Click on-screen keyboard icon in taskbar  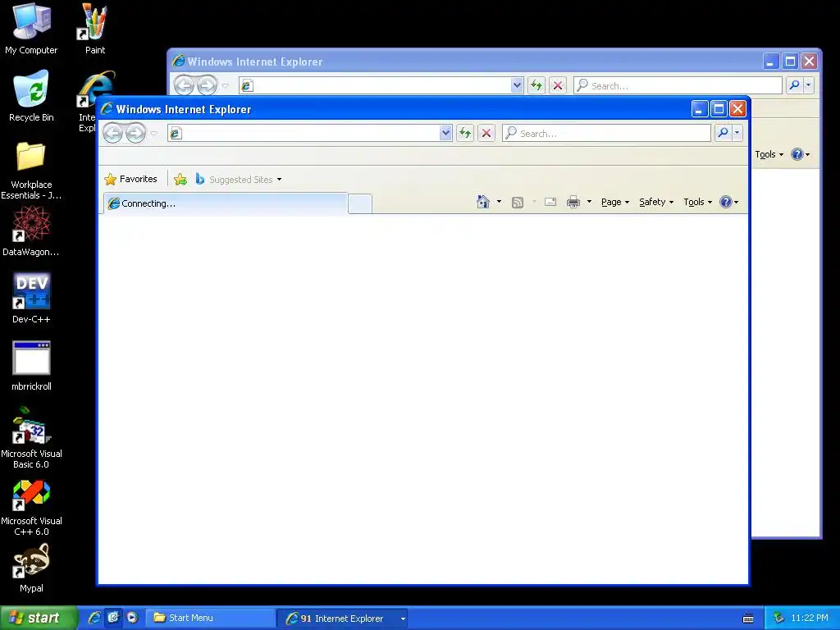point(748,619)
